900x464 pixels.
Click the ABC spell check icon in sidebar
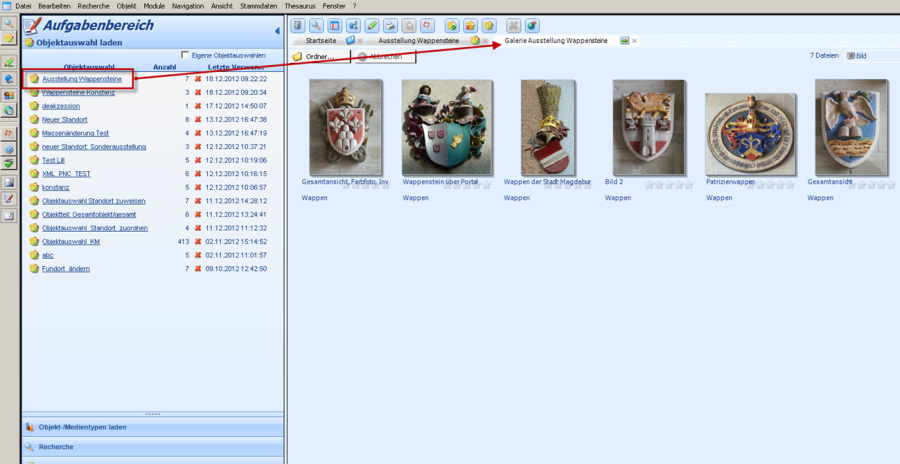pyautogui.click(x=9, y=164)
